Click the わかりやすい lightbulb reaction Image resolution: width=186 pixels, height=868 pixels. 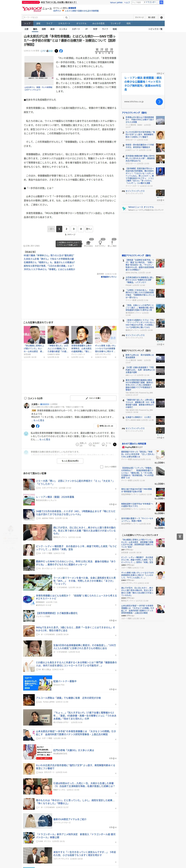100,242
